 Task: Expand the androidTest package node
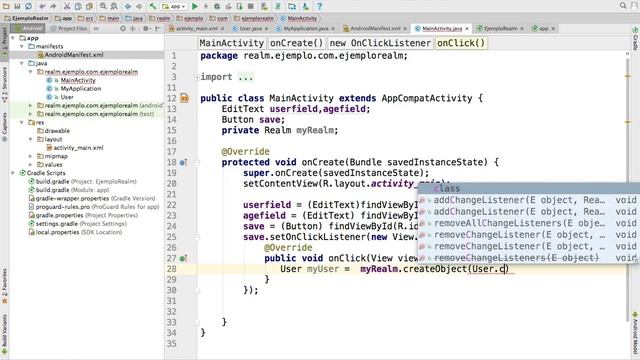30,105
